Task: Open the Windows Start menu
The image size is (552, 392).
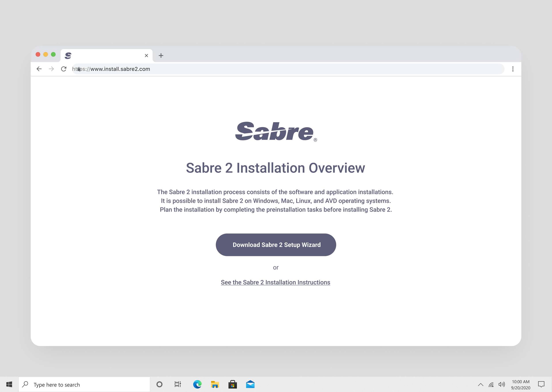Action: point(9,384)
